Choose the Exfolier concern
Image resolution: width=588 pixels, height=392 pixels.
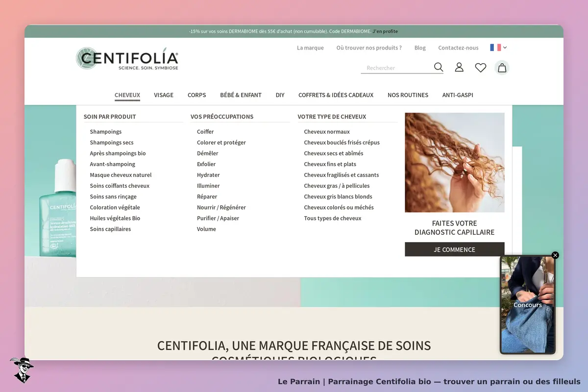[x=206, y=164]
